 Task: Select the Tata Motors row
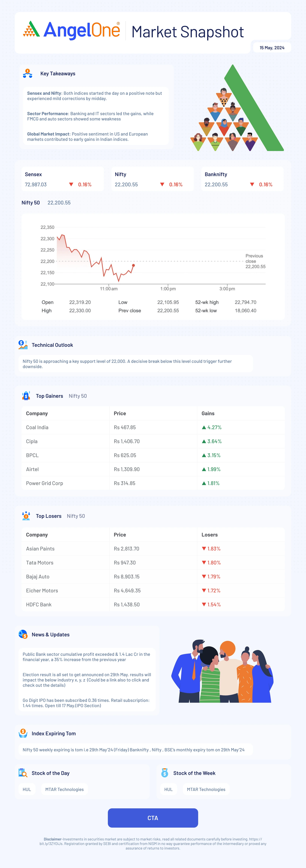[153, 562]
